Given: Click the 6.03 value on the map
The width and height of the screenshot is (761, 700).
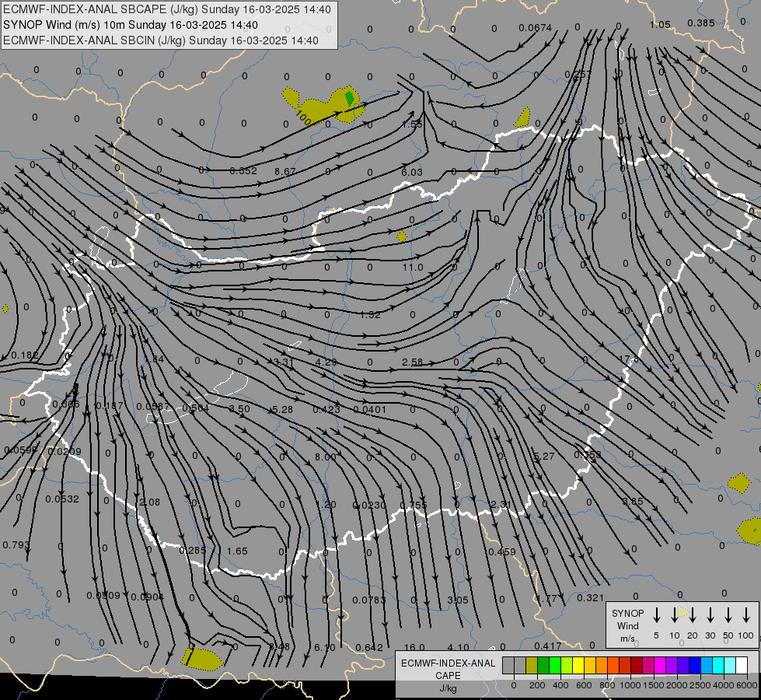Looking at the screenshot, I should point(411,172).
